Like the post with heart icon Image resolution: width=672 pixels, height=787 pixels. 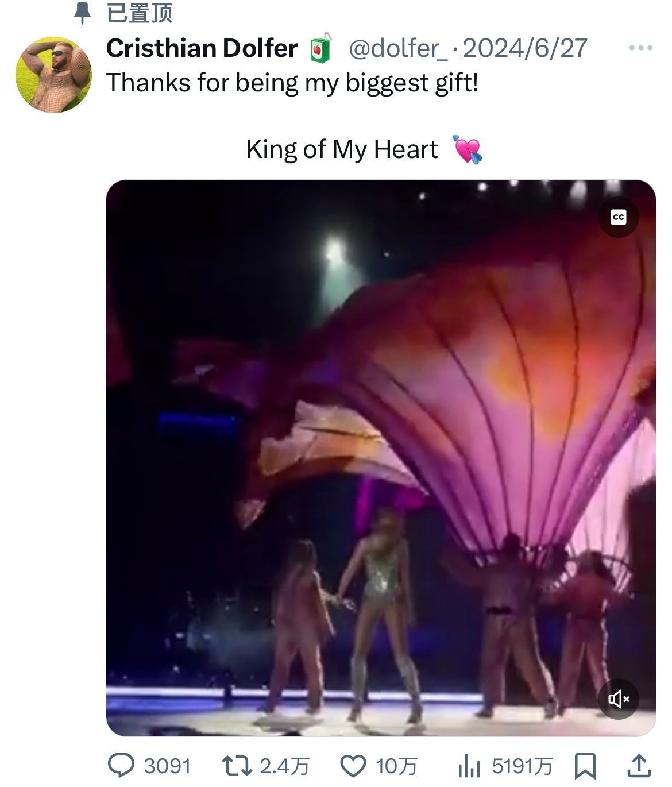pos(353,766)
